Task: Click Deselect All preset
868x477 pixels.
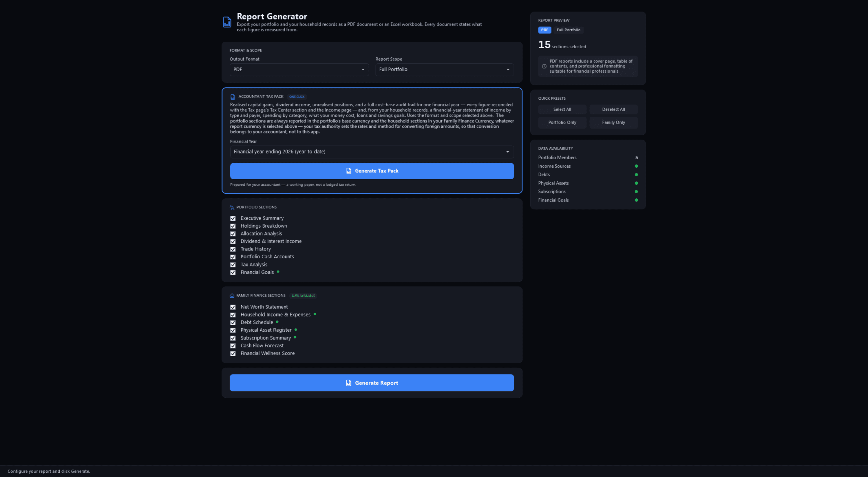Action: pos(613,109)
